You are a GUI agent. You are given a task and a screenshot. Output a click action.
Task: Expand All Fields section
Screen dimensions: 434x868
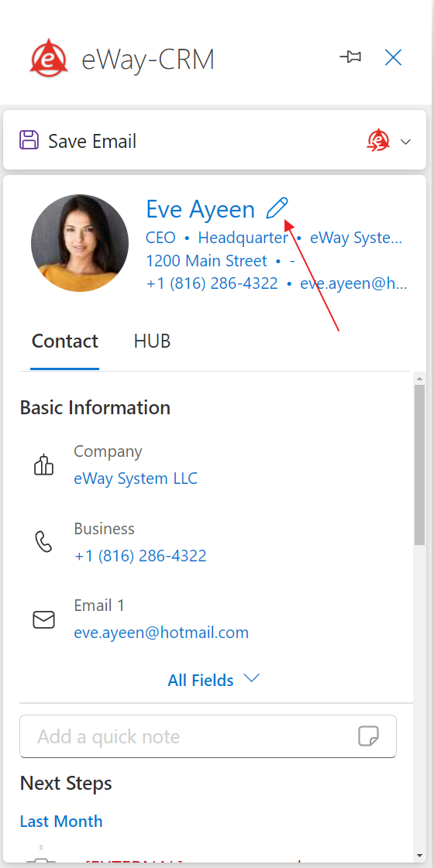pos(214,680)
